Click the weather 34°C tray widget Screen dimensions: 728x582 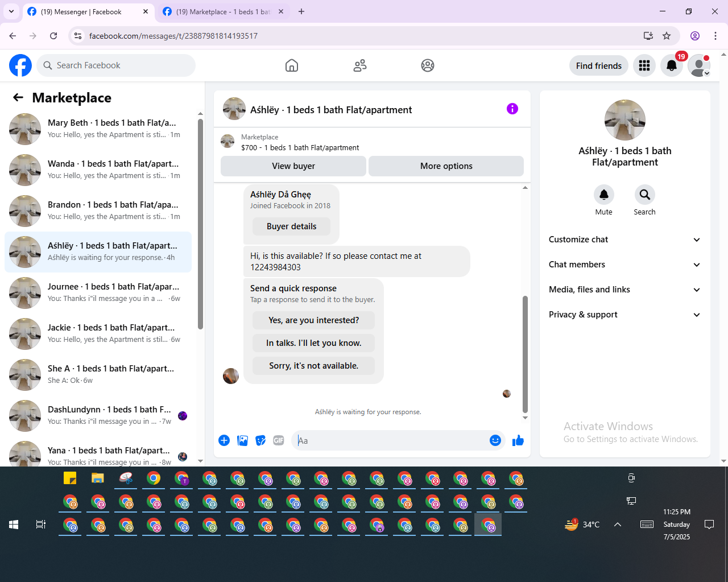582,525
